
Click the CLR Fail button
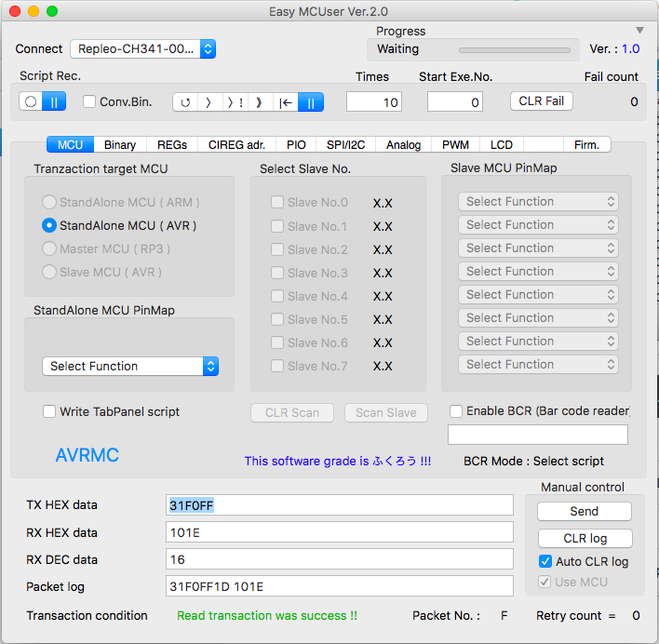pyautogui.click(x=542, y=101)
